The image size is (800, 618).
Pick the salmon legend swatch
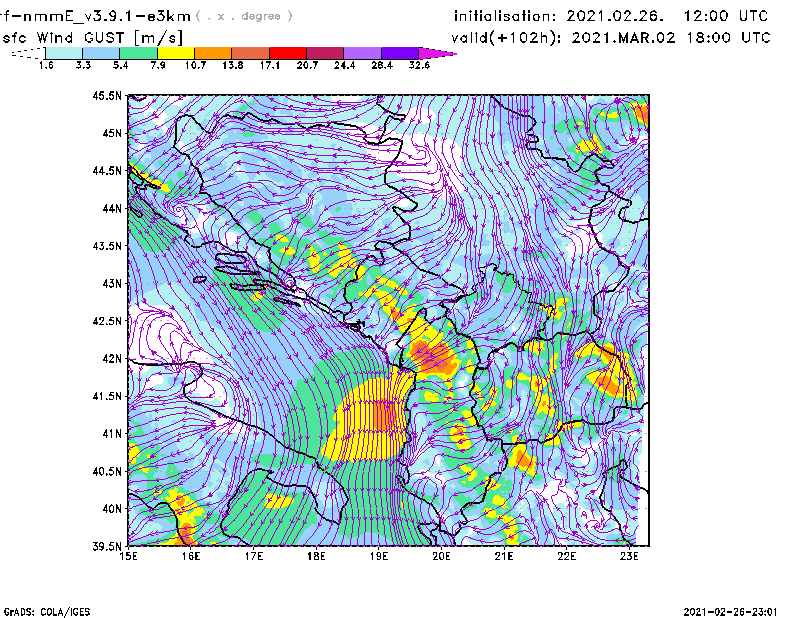point(251,53)
